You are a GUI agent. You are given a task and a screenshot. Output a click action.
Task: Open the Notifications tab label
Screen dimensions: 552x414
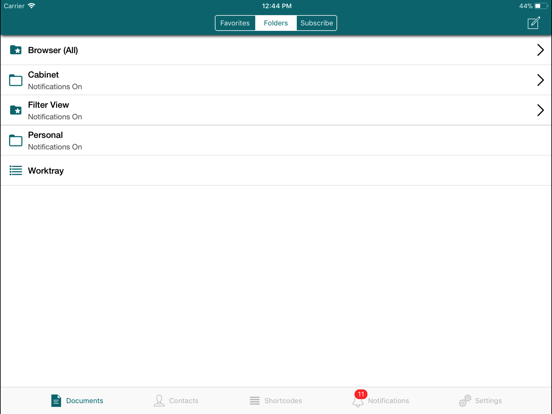click(x=388, y=401)
